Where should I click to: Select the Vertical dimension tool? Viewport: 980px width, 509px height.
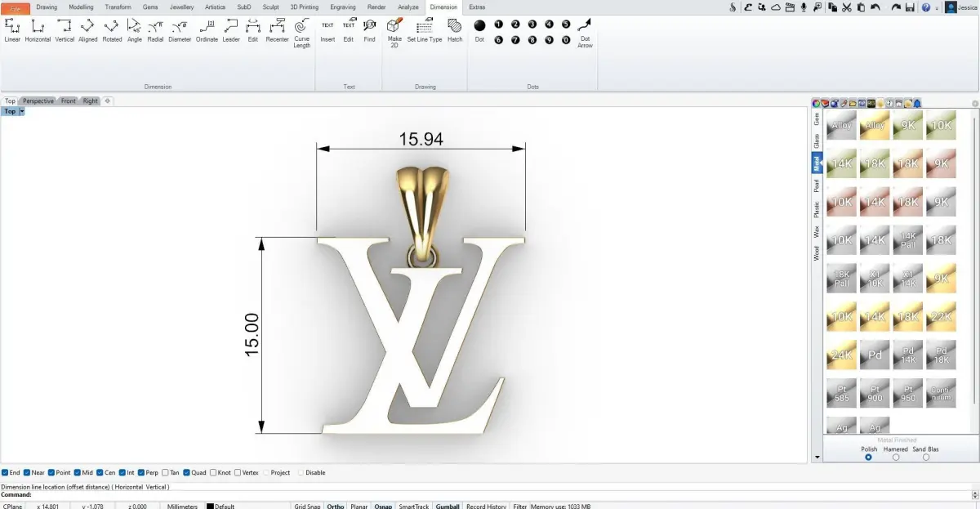(65, 31)
